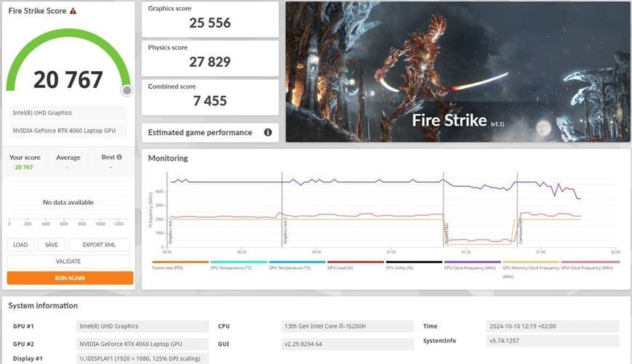Image resolution: width=632 pixels, height=364 pixels.
Task: Click the GPU #2 NVIDIA GeForce value
Action: point(143,344)
